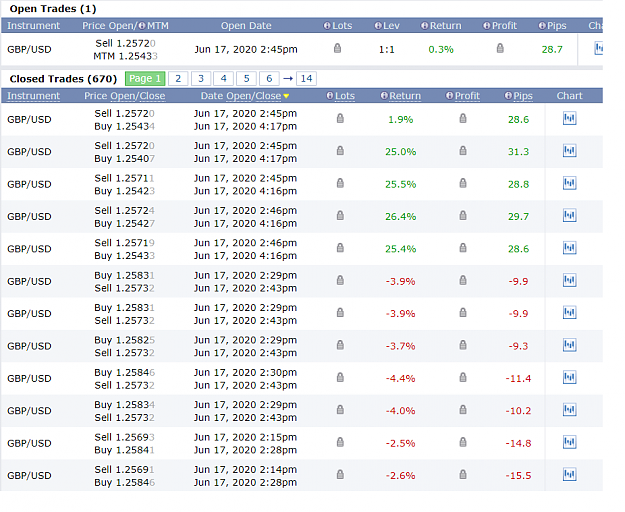Screen dimensions: 625x512
Task: Click Chart column header in Closed Trades
Action: [x=569, y=96]
